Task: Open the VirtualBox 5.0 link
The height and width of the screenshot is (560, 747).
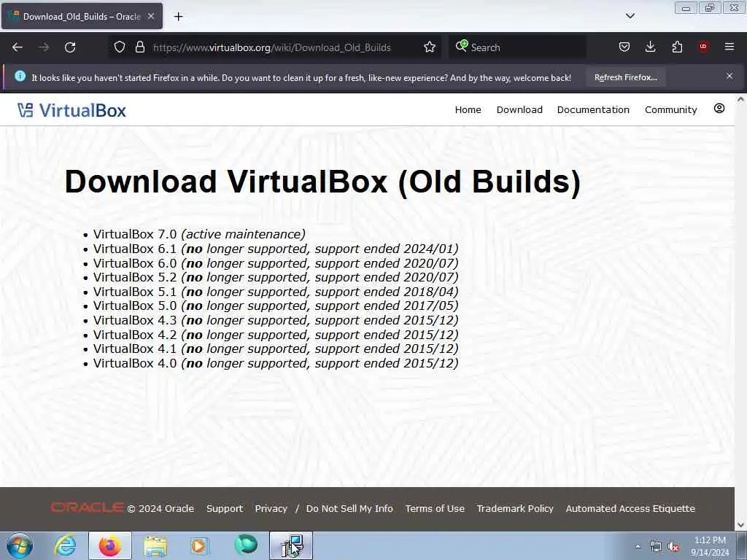Action: coord(135,306)
